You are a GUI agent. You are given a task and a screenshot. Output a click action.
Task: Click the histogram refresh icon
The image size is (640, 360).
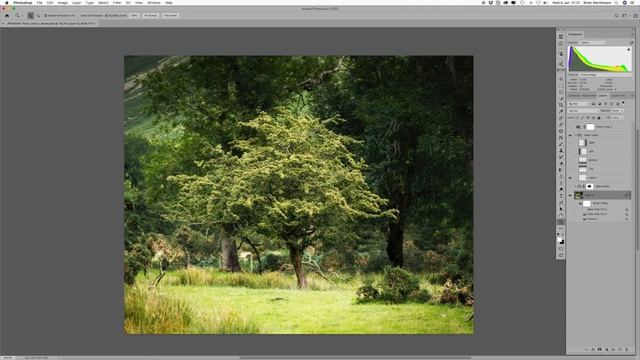(631, 42)
